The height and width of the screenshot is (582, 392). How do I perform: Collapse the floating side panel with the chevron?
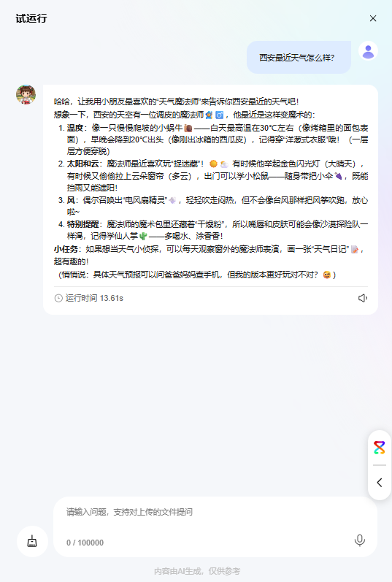[380, 483]
